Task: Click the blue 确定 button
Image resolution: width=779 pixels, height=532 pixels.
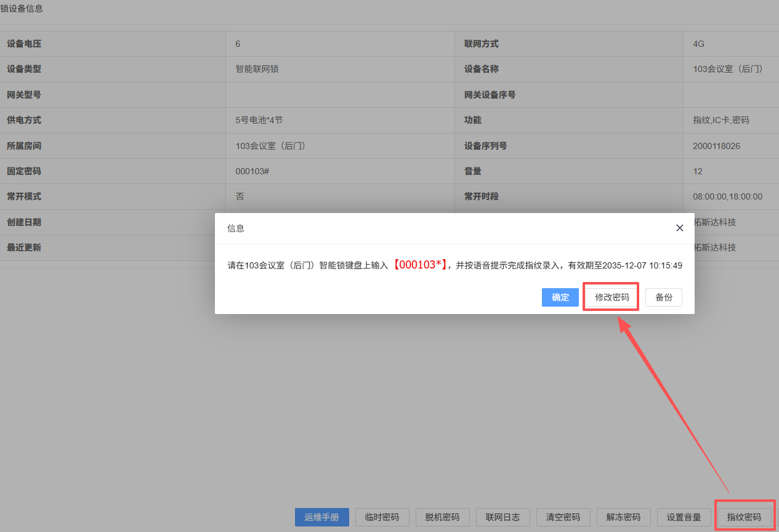Action: [560, 297]
